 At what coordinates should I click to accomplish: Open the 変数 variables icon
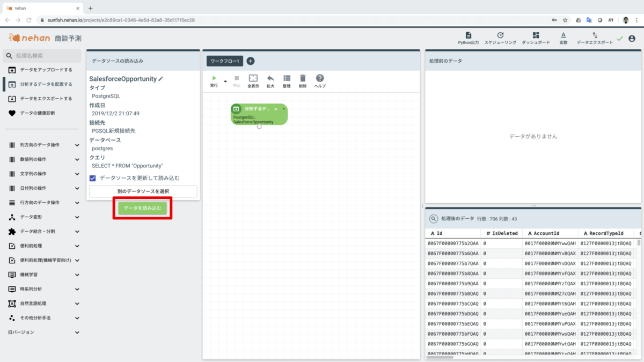tap(563, 38)
